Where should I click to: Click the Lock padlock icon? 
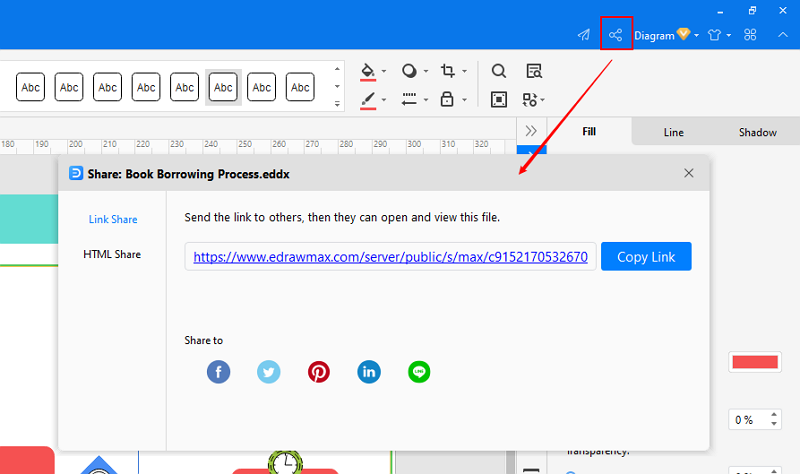pos(447,99)
